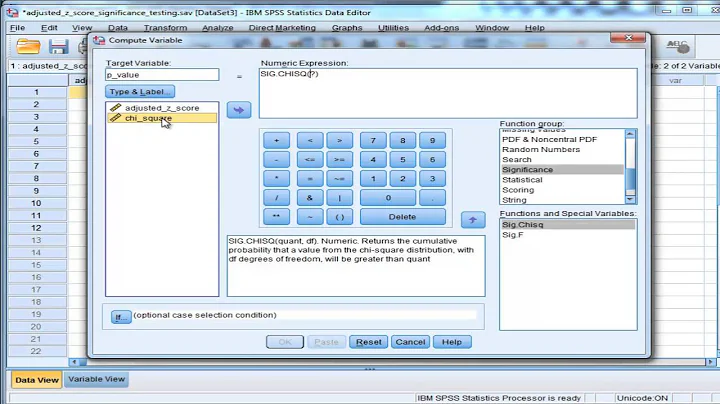Select chi_square in the variable list

click(162, 118)
